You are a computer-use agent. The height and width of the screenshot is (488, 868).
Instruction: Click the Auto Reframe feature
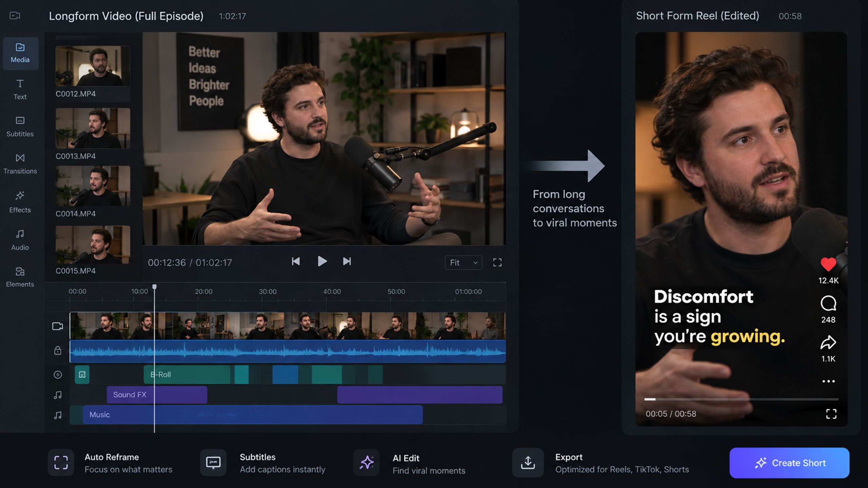point(110,463)
